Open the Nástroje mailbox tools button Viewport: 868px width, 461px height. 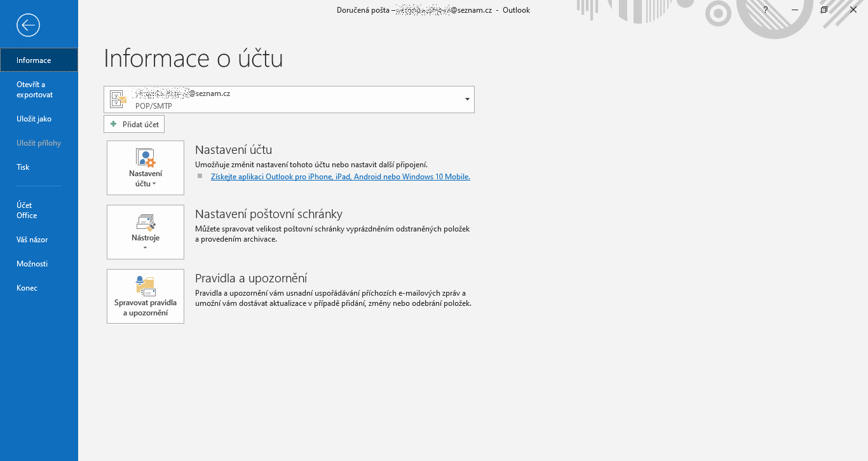(146, 232)
